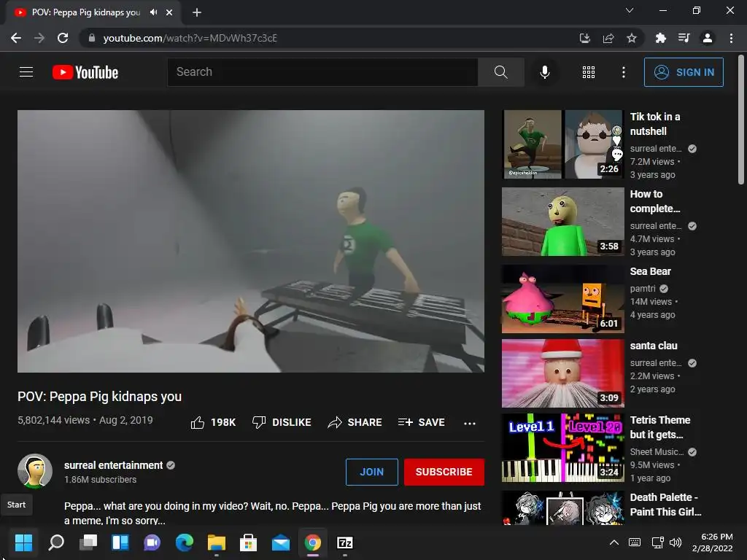Screen dimensions: 747x560
Task: Open the Chrome extensions puzzle icon
Action: pyautogui.click(x=660, y=38)
